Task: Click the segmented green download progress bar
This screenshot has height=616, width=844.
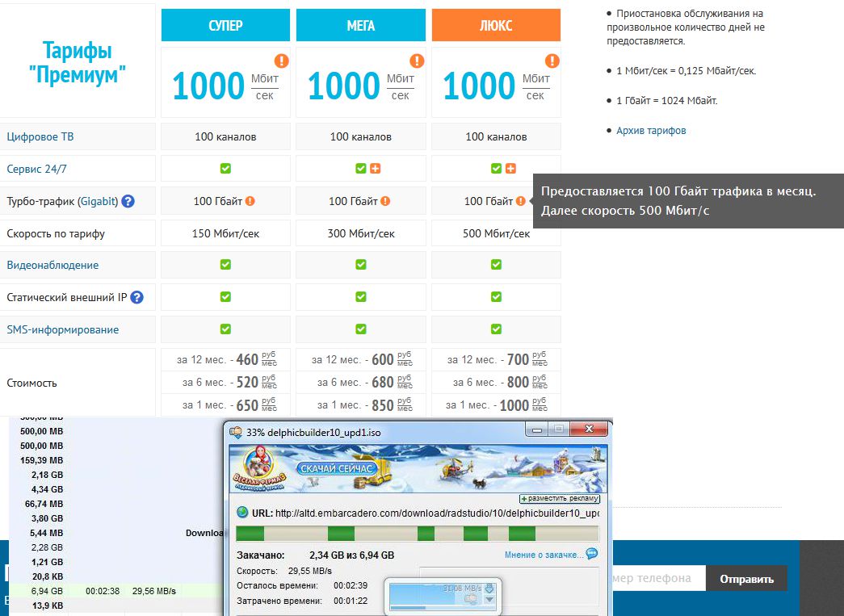Action: 418,533
